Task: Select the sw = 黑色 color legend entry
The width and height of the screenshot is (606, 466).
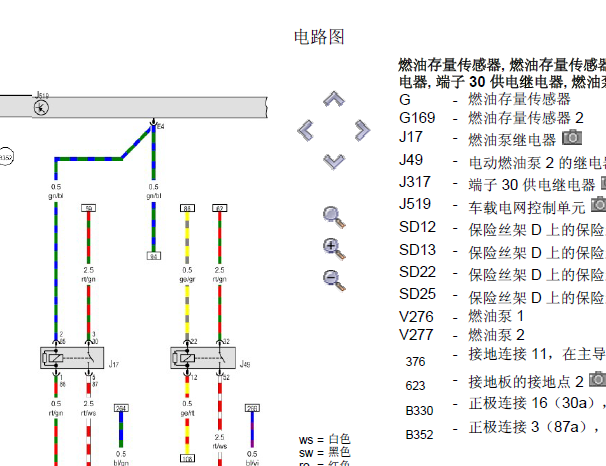Action: click(x=324, y=452)
